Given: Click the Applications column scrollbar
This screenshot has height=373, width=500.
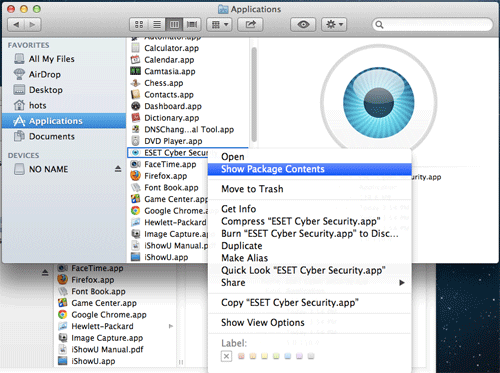Looking at the screenshot, I should click(x=254, y=94).
